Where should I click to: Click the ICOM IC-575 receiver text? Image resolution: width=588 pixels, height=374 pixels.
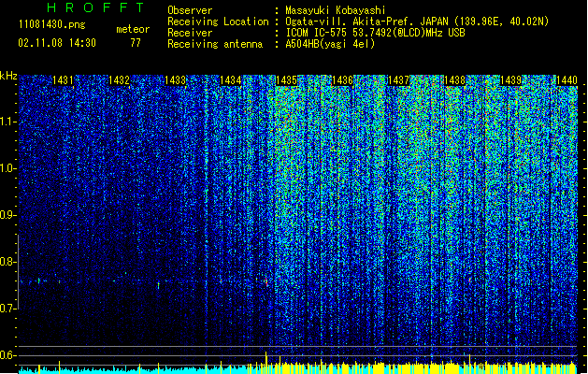375,33
